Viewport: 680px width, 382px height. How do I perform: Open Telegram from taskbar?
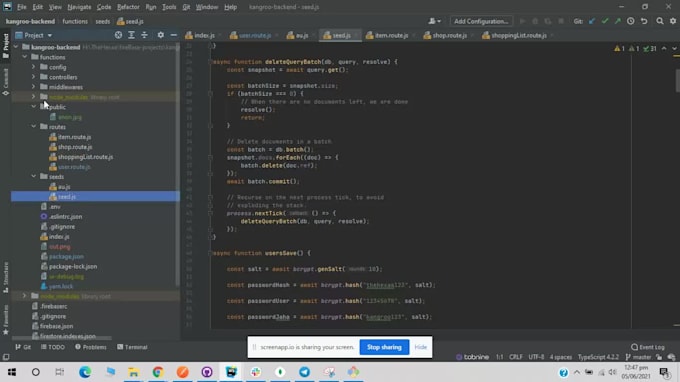(x=304, y=372)
